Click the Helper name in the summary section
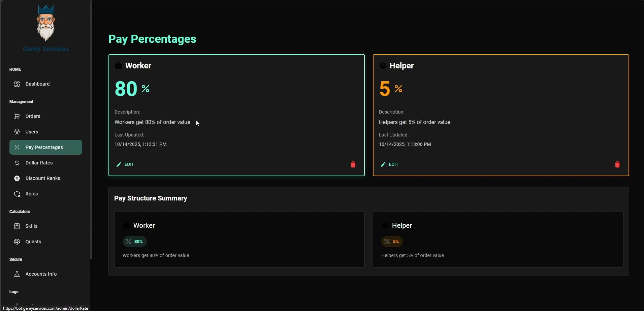Image resolution: width=644 pixels, height=311 pixels. [402, 225]
